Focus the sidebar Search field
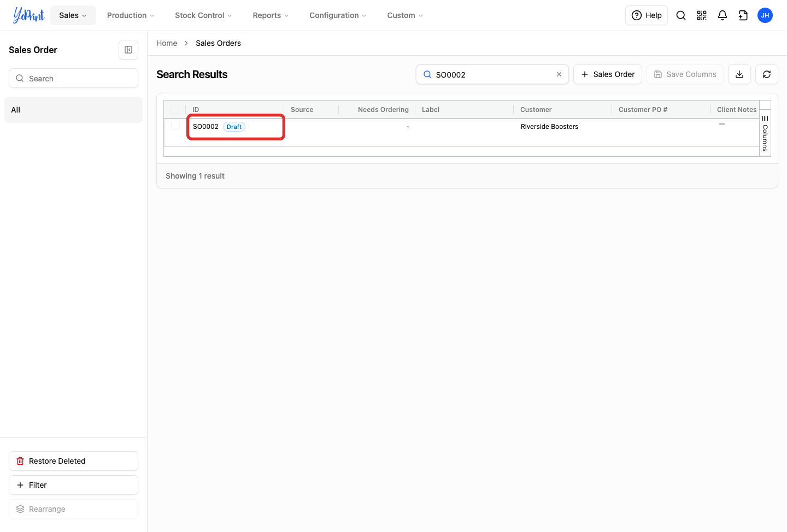The height and width of the screenshot is (532, 787). click(73, 78)
